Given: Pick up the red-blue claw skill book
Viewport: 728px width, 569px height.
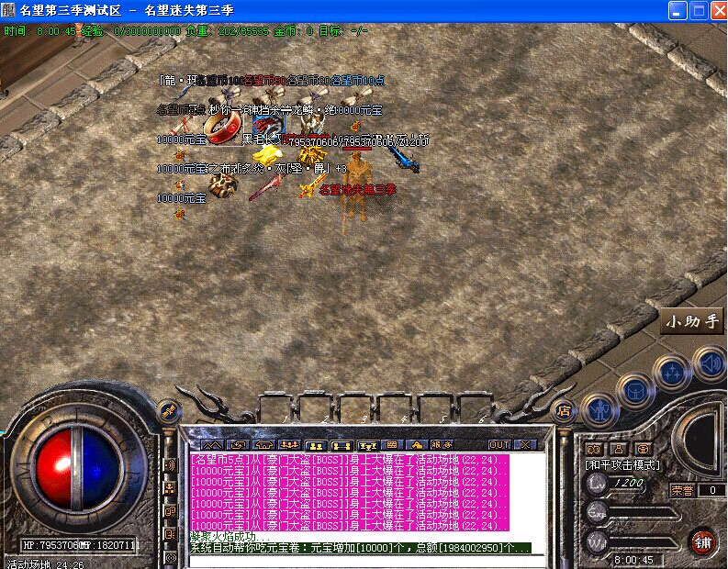Looking at the screenshot, I should pyautogui.click(x=268, y=128).
